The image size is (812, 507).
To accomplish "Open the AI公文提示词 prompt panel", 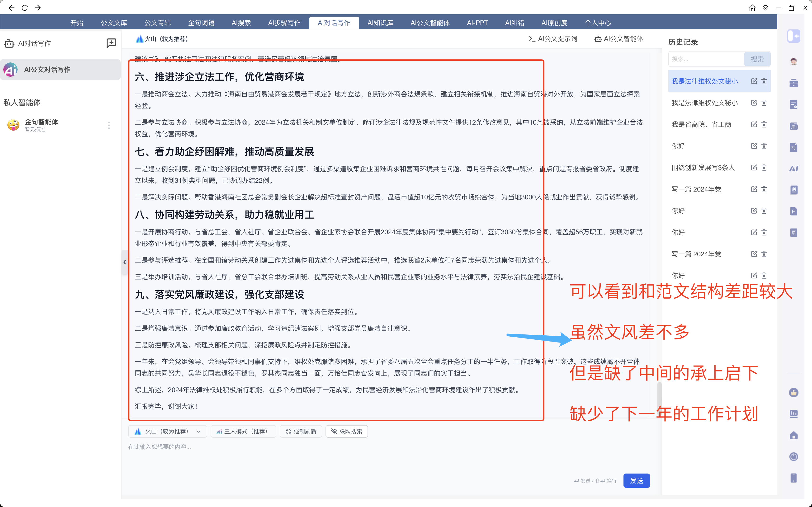I will (x=553, y=39).
